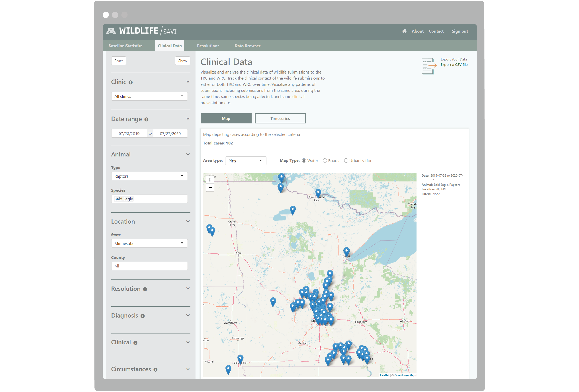579x392 pixels.
Task: Collapse the Animal filter section
Action: pos(188,154)
